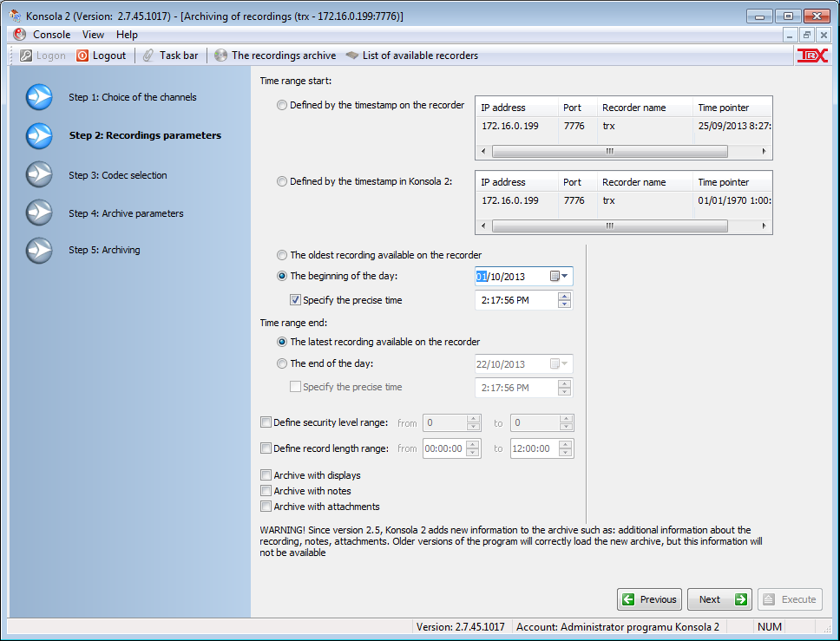The image size is (840, 641).
Task: Enable 'Archive with displays' checkbox
Action: coord(266,475)
